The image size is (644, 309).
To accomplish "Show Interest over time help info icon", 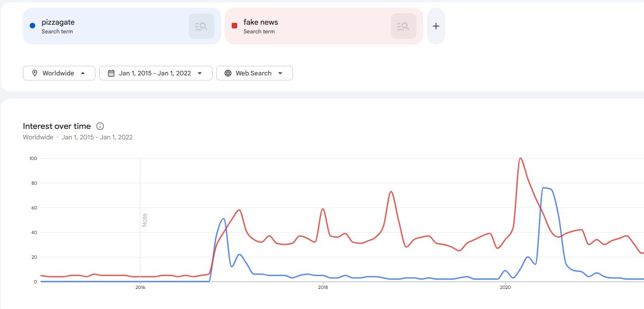I will pyautogui.click(x=101, y=126).
